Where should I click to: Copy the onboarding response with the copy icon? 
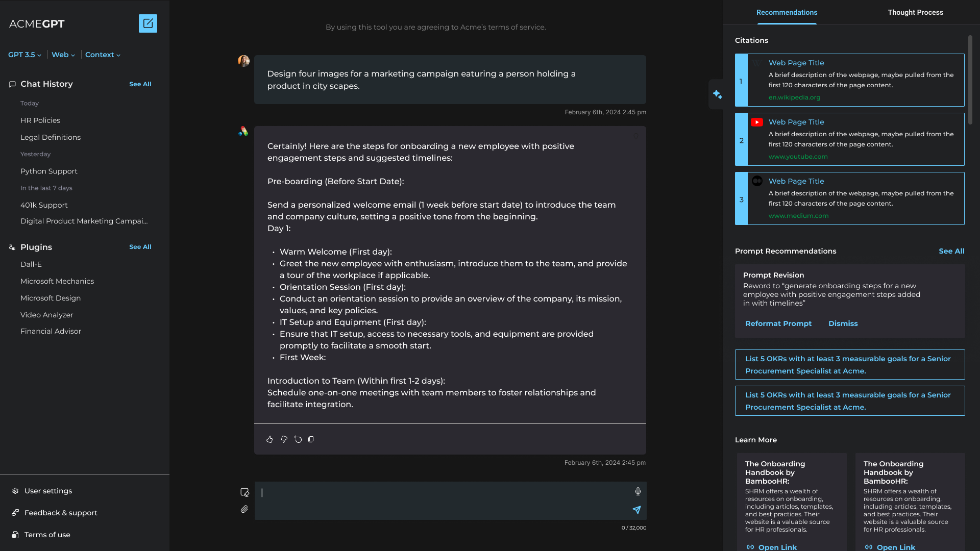[311, 439]
